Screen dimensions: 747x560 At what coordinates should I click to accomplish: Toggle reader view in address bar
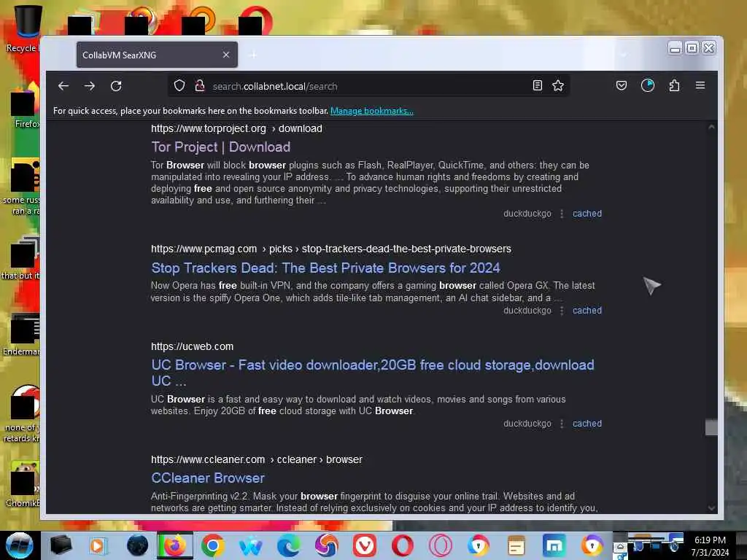[x=538, y=86]
